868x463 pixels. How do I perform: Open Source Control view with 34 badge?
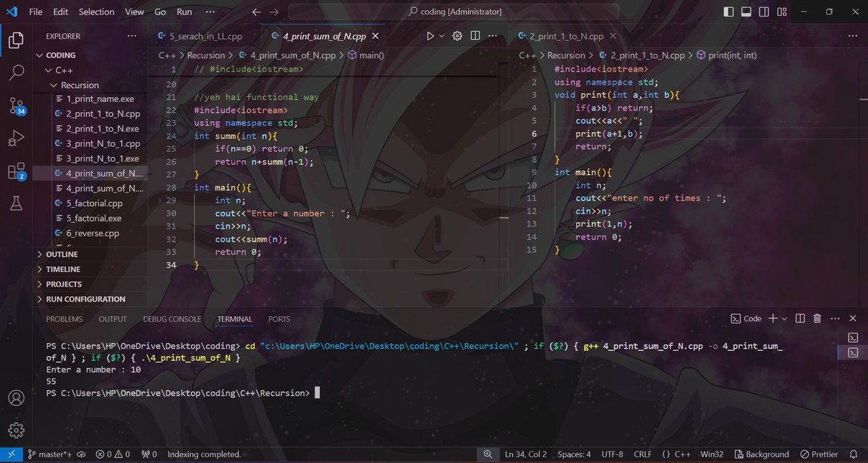16,106
